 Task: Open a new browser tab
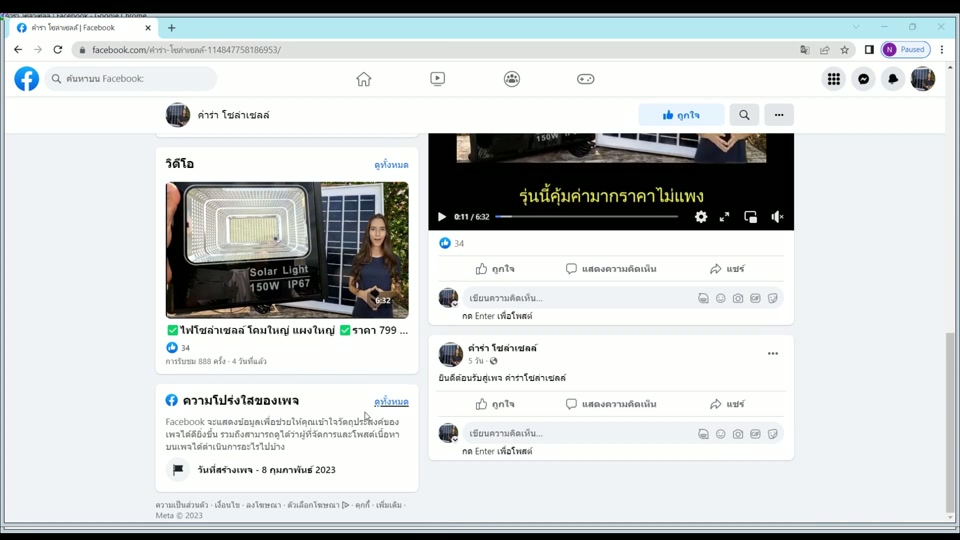[x=171, y=28]
